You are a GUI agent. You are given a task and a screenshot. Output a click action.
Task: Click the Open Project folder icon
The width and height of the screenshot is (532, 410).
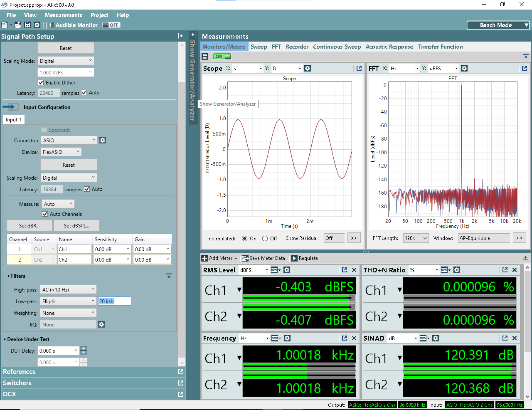18,25
